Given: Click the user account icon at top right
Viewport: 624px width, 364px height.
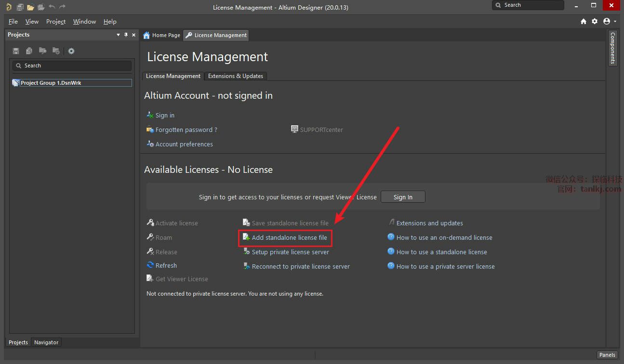Looking at the screenshot, I should point(606,21).
